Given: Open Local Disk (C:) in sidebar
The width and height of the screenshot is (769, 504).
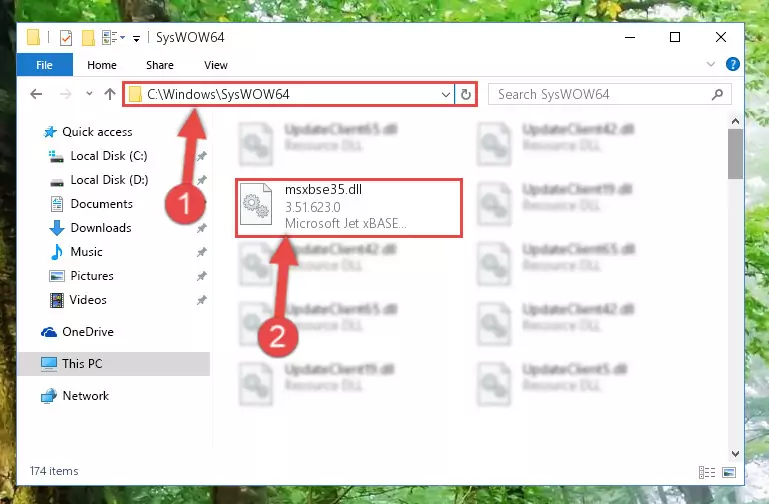Looking at the screenshot, I should [109, 155].
